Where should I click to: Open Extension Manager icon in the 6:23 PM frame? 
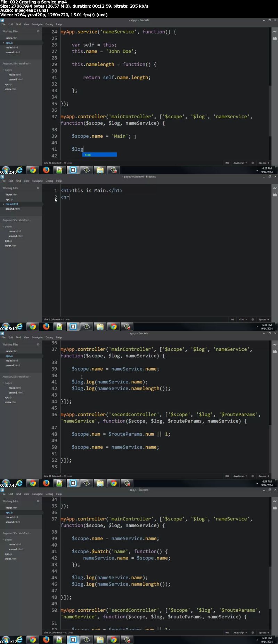click(275, 38)
